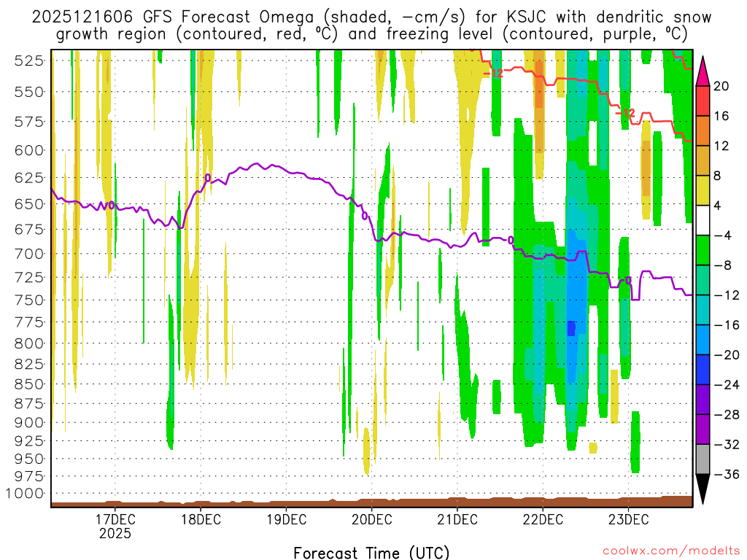Viewport: 747px width, 560px height.
Task: Click the 550 pressure level label
Action: click(x=28, y=92)
